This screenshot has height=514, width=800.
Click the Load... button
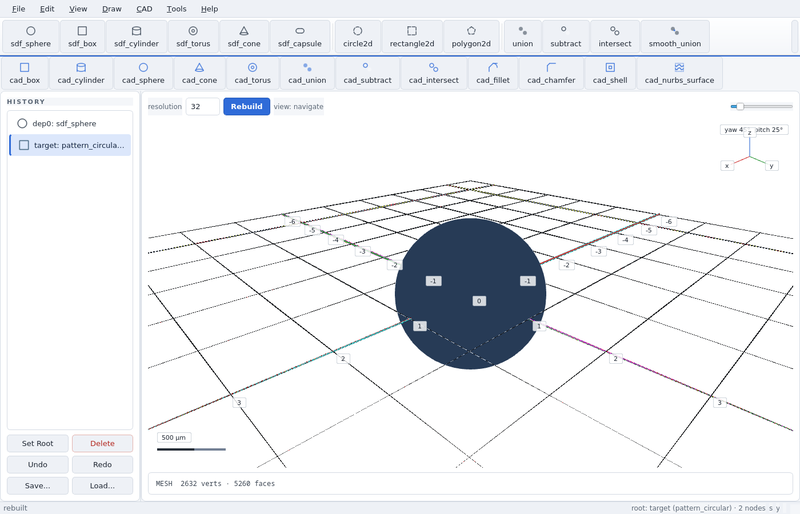(x=102, y=485)
